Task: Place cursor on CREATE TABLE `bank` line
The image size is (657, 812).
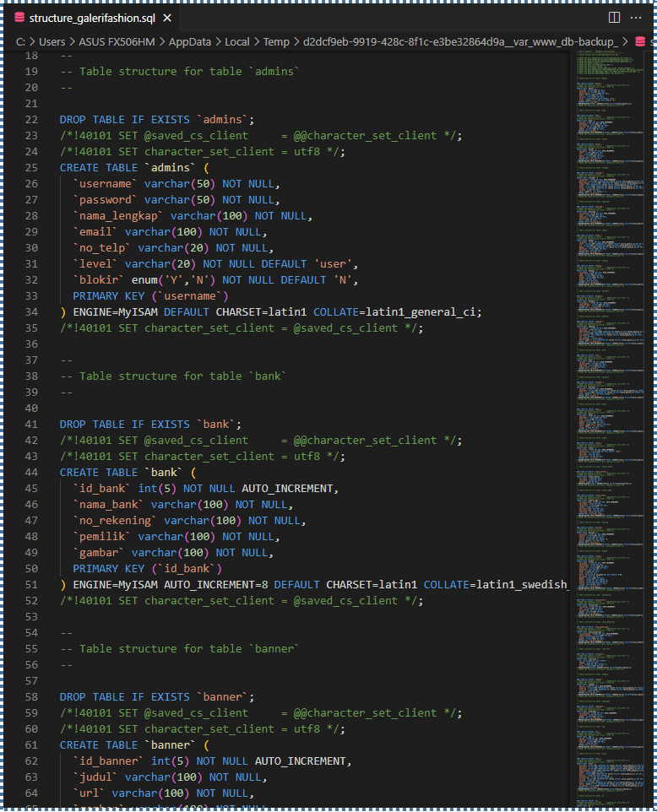Action: (x=127, y=473)
